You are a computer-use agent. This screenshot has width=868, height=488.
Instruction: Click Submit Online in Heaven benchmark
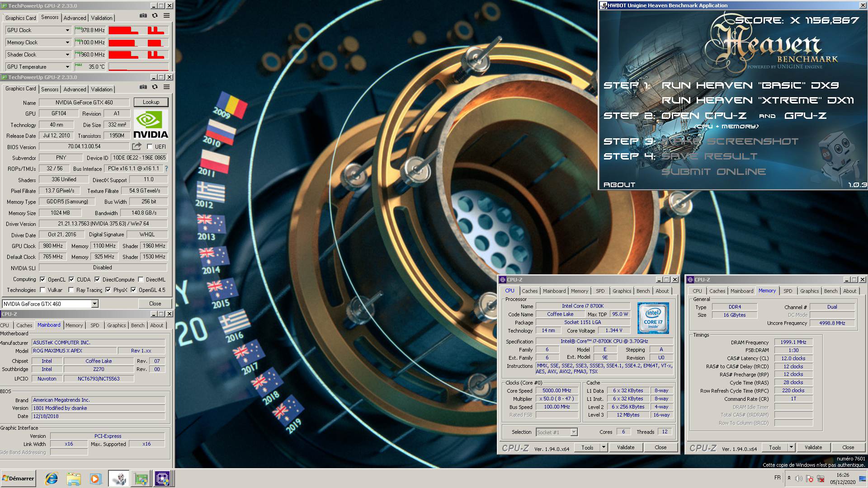(x=714, y=172)
